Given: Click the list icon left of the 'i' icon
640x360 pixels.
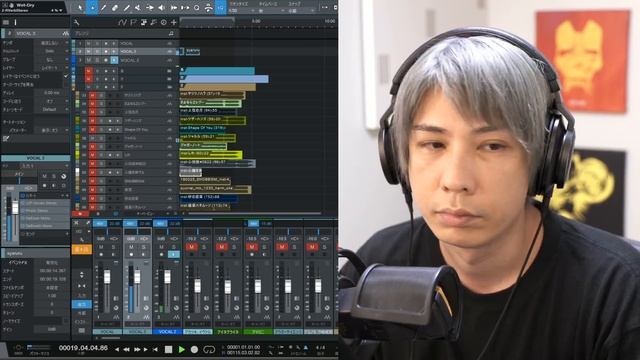Looking at the screenshot, I should click(6, 22).
